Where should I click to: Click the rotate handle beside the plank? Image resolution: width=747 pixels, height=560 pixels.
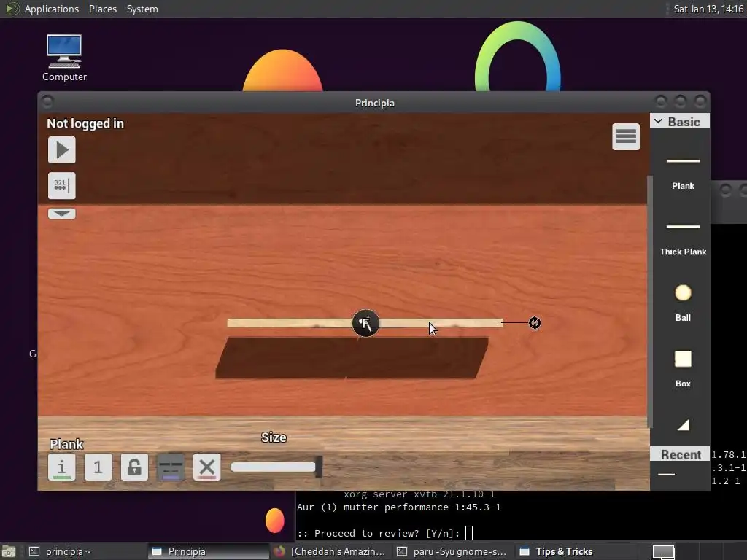(x=535, y=323)
